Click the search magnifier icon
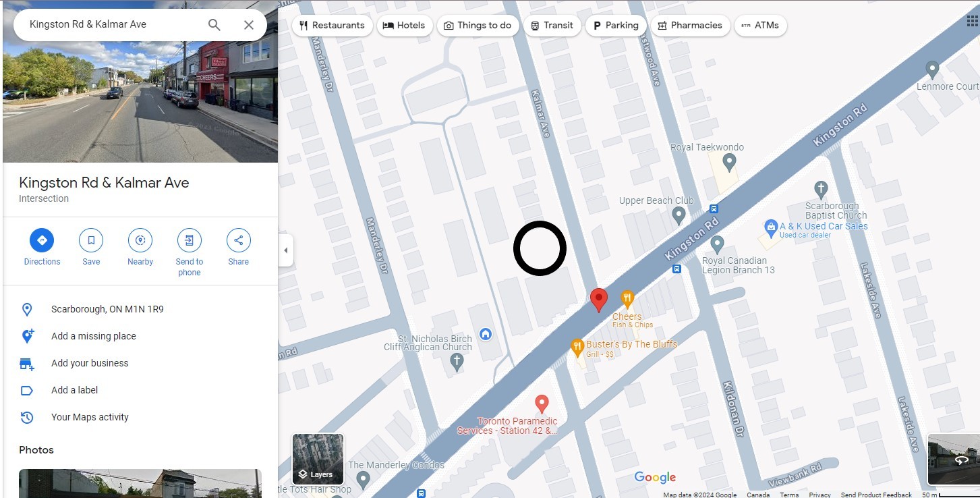Viewport: 980px width, 498px height. click(214, 25)
